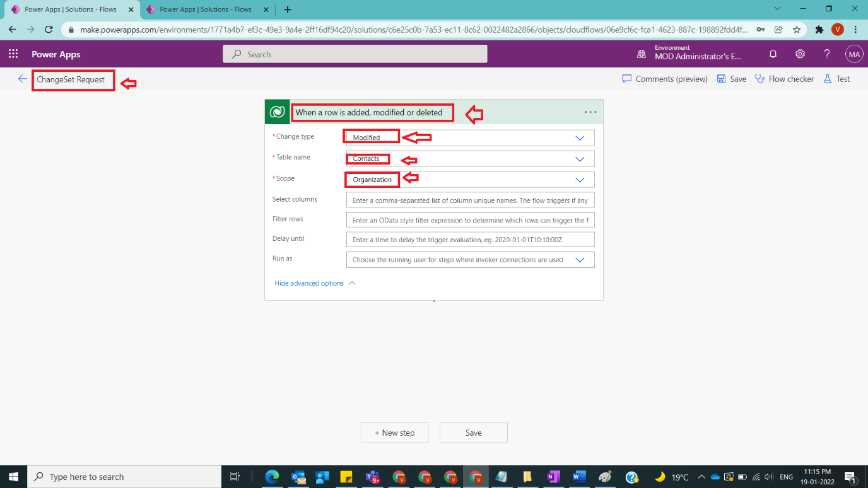
Task: Click the back arrow next to ChangeSet Request
Action: pos(22,78)
